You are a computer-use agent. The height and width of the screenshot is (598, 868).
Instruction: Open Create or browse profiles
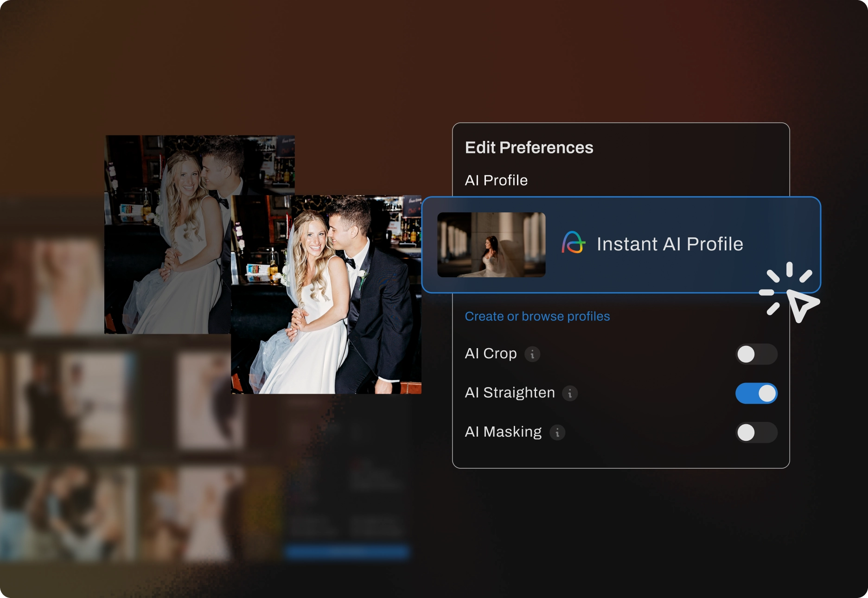point(537,316)
